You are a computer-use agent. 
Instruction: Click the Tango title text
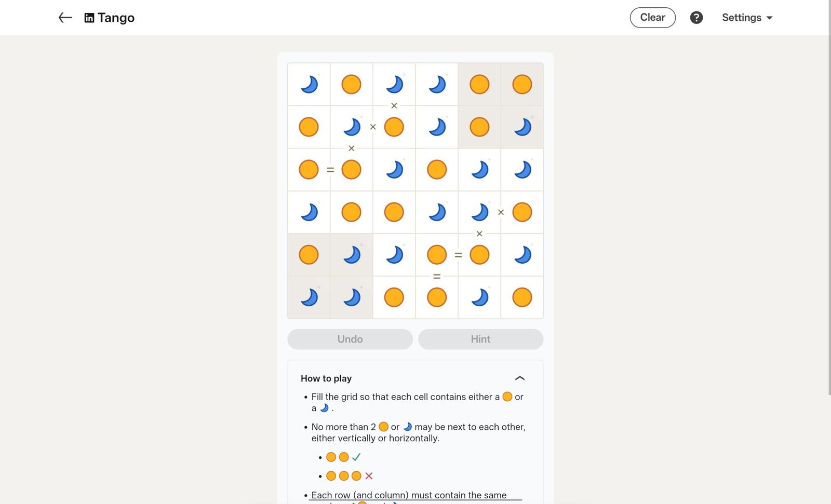click(116, 18)
